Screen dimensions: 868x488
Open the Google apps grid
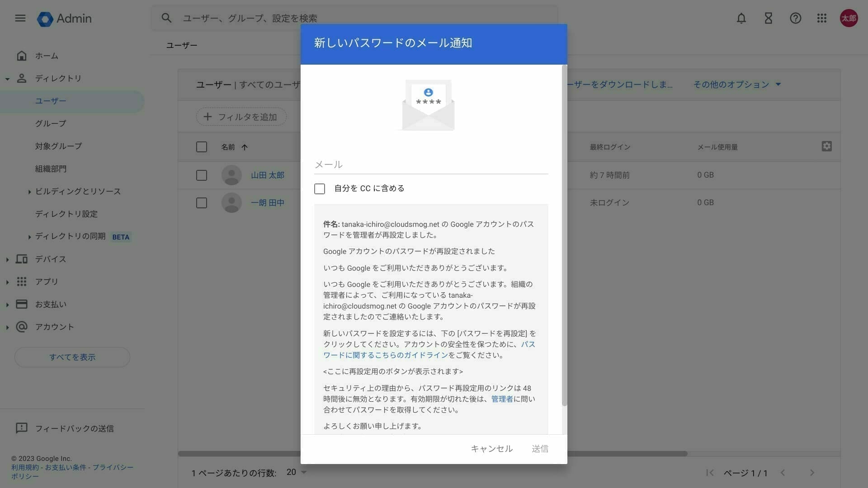coord(822,18)
